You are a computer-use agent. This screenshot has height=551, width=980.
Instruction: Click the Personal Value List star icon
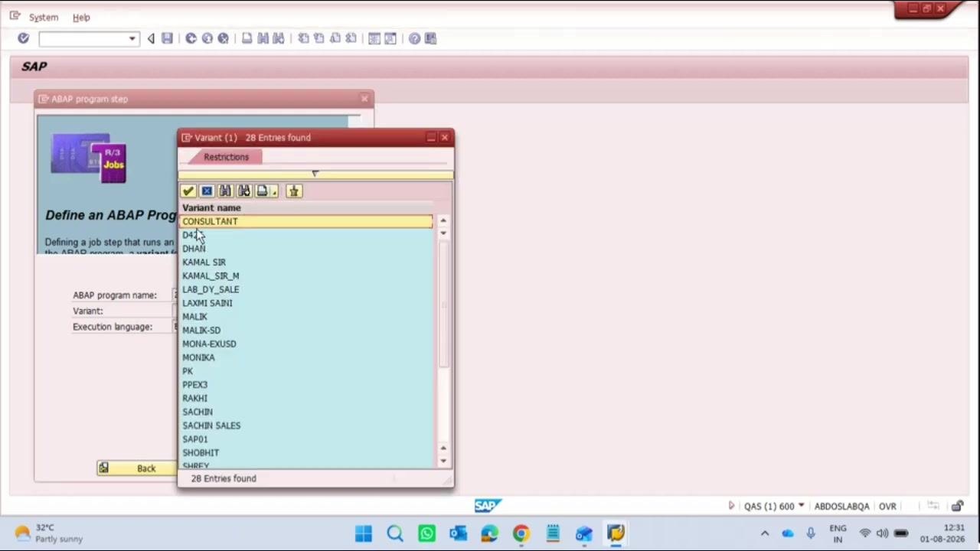(x=294, y=191)
